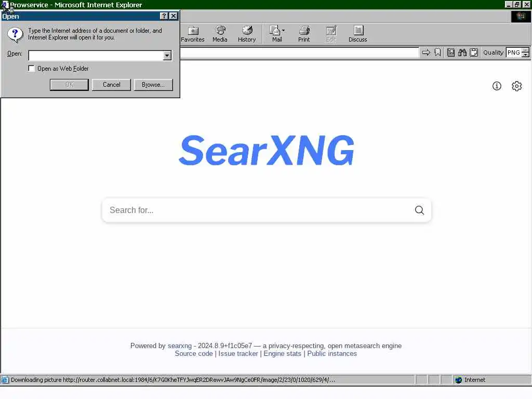Click the picture screenshot icon in toolbar
Screen dimensions: 532x399
(451, 52)
